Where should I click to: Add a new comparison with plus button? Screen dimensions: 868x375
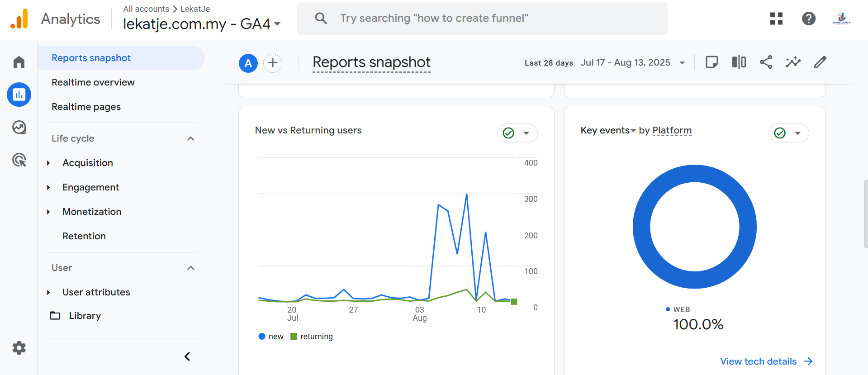pos(273,63)
